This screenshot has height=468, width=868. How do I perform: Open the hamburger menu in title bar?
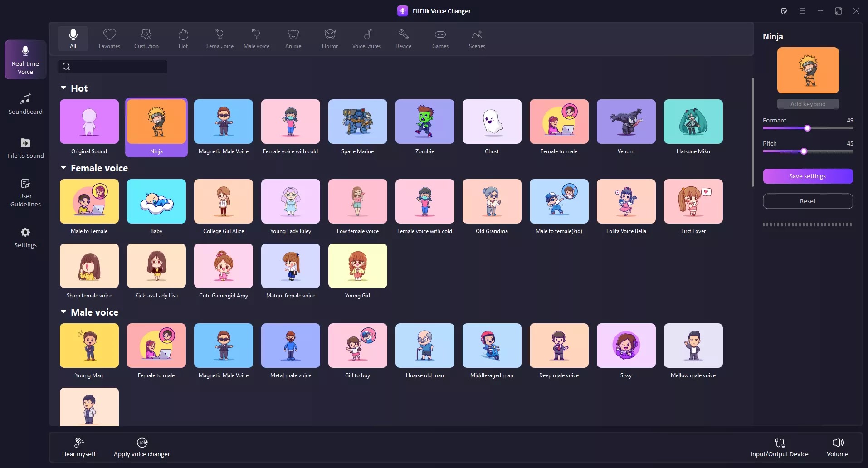click(x=802, y=11)
